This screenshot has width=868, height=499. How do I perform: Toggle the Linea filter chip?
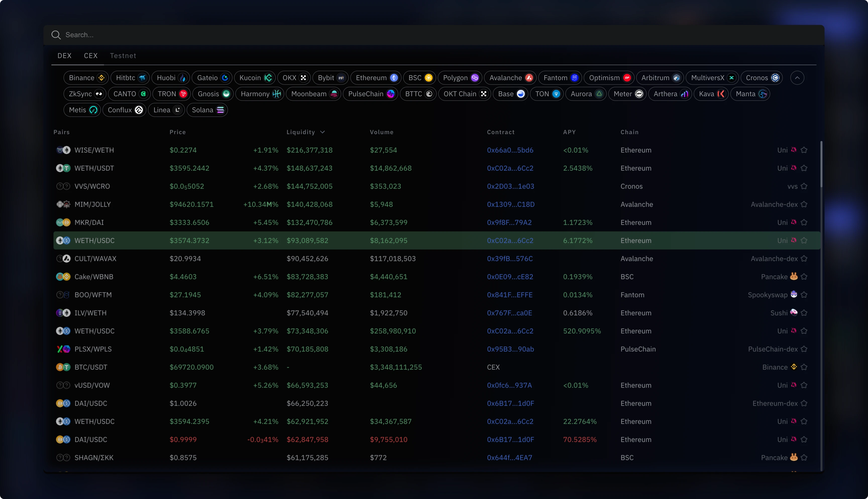pyautogui.click(x=167, y=110)
